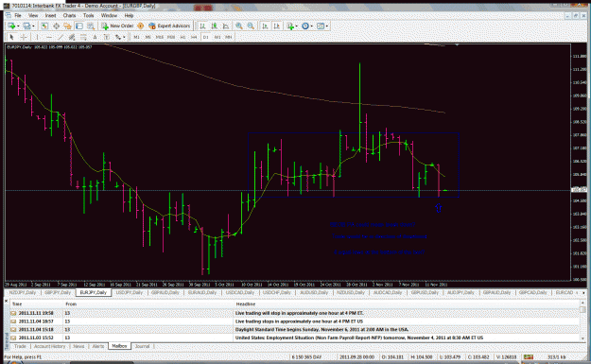
Task: Click the Templates icon
Action: (x=321, y=26)
